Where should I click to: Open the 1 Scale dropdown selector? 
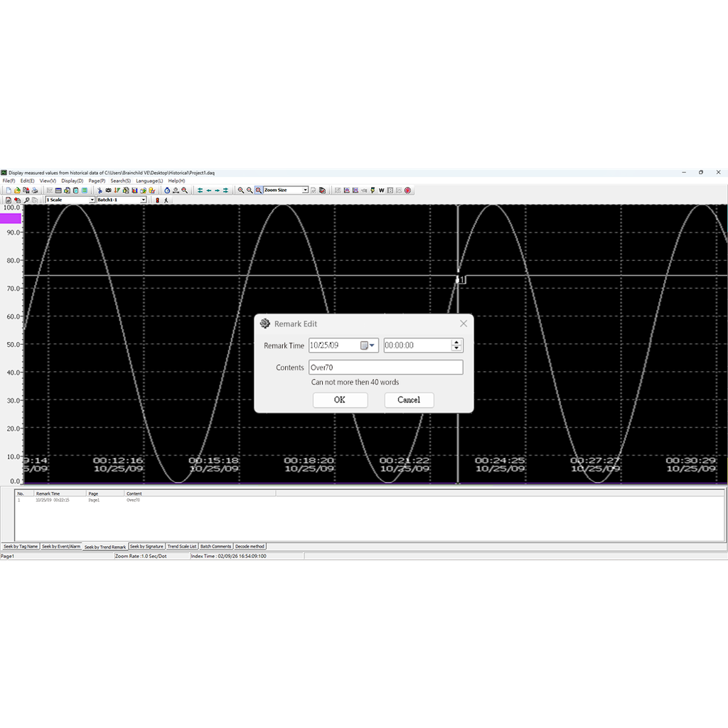click(x=92, y=200)
